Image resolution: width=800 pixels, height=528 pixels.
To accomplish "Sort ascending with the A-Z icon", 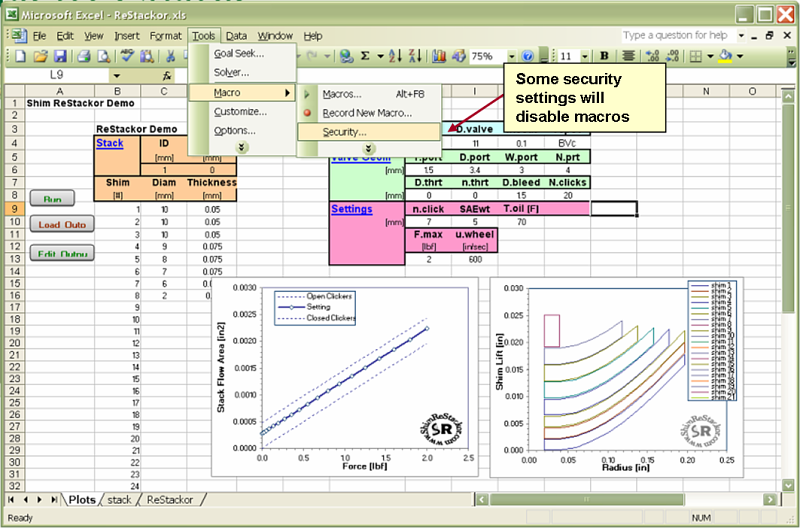I will click(395, 56).
